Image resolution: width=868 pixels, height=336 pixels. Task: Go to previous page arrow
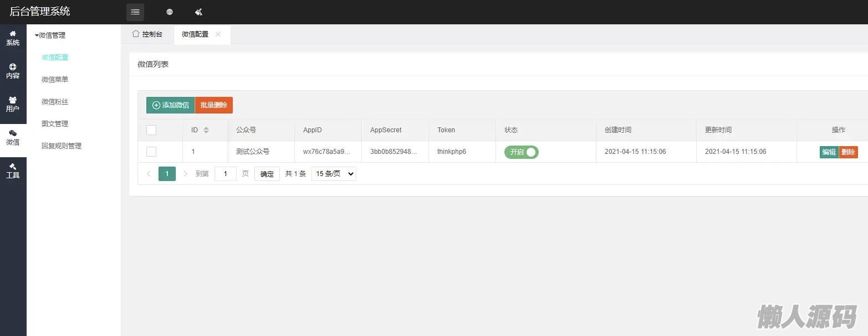[149, 174]
